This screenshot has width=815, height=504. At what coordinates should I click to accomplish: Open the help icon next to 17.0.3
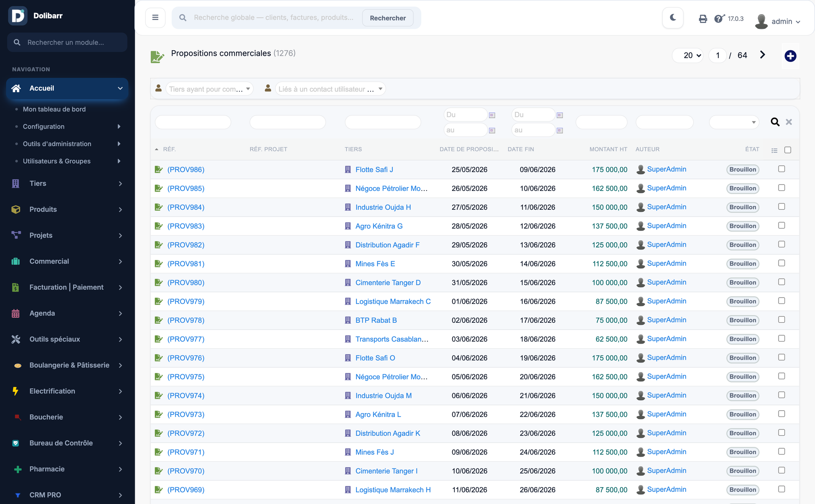(x=719, y=18)
